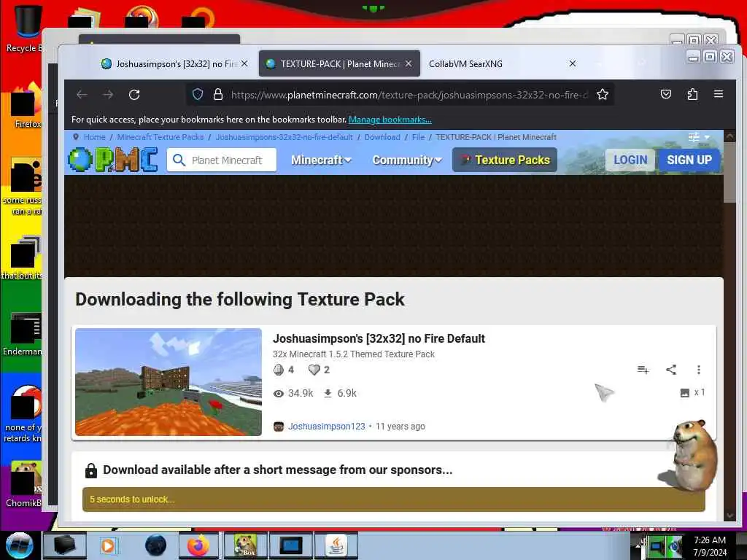Click the image gallery icon labeled x 1
The width and height of the screenshot is (747, 560).
(684, 393)
